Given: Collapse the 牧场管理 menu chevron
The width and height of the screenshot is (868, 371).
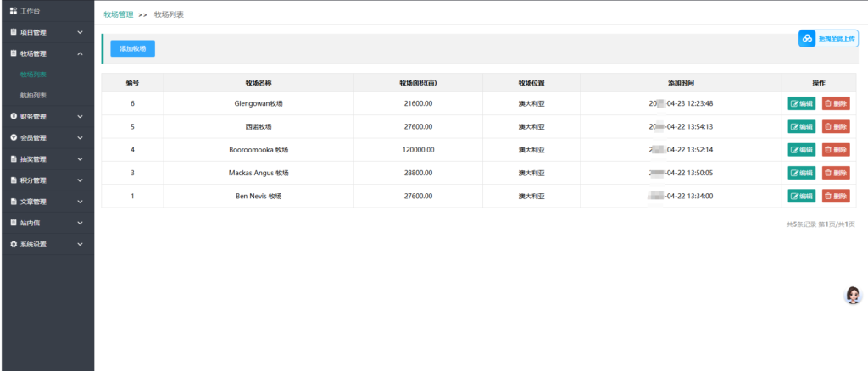Looking at the screenshot, I should (x=80, y=53).
